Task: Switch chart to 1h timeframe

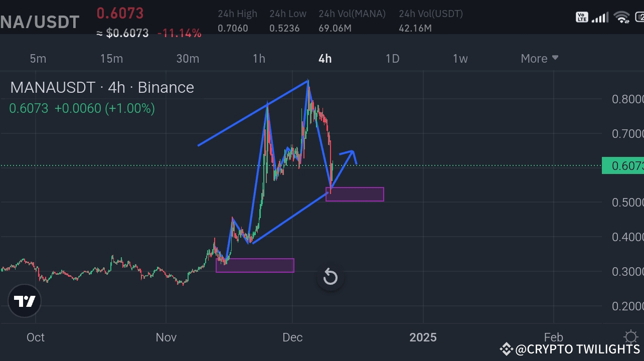Action: 259,58
